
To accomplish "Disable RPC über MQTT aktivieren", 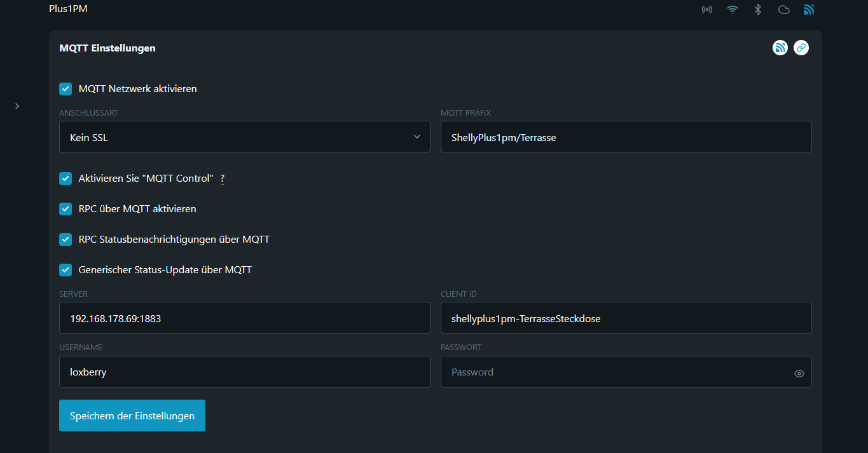I will (x=65, y=209).
